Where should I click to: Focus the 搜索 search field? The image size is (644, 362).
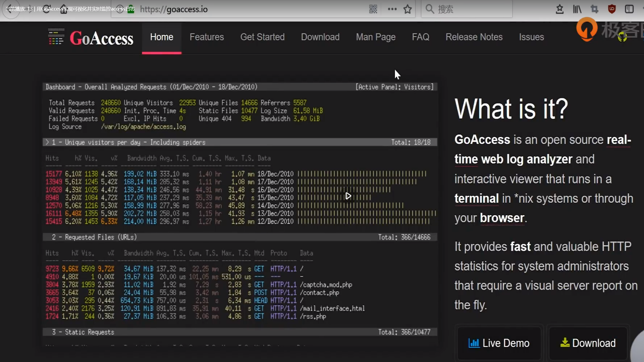467,9
